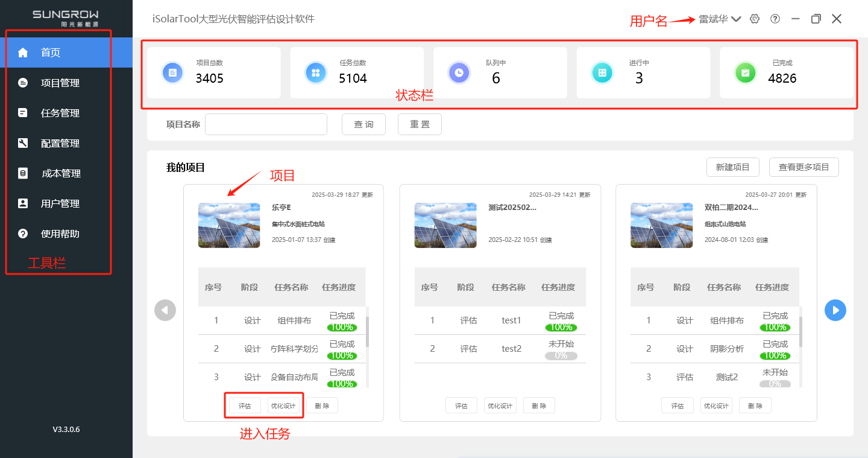Click the 项目名称 input field
Screen dimensions: 868x458
tap(266, 124)
